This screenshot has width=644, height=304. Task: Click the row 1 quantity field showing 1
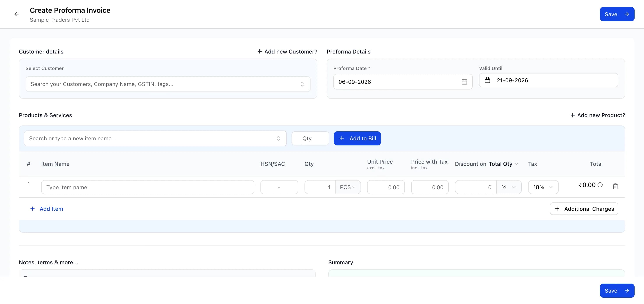coord(320,187)
